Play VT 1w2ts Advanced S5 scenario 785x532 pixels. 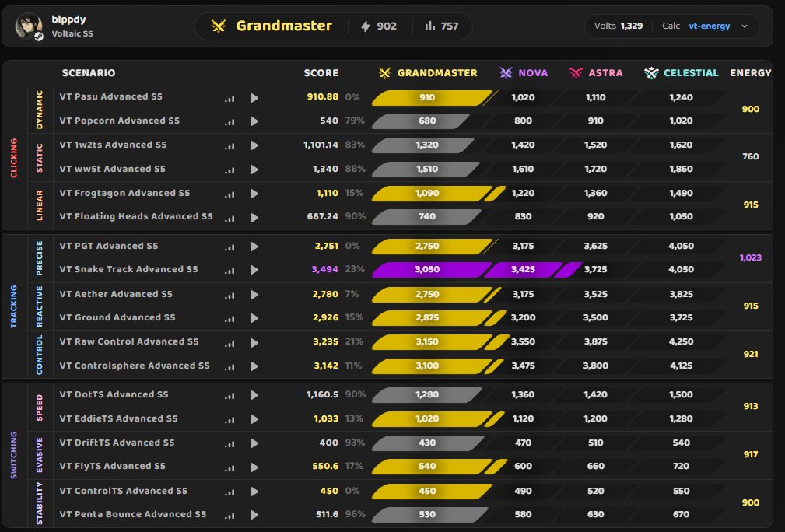[254, 145]
